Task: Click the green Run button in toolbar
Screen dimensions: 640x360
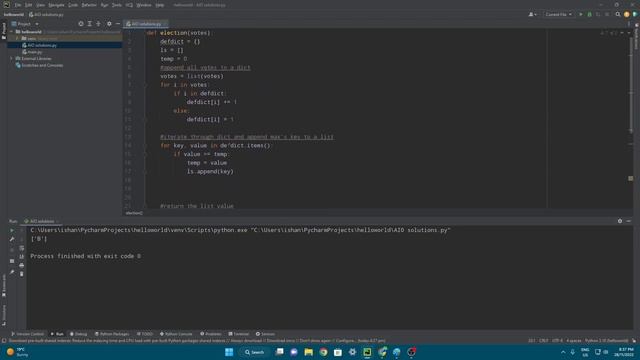Action: pyautogui.click(x=581, y=14)
